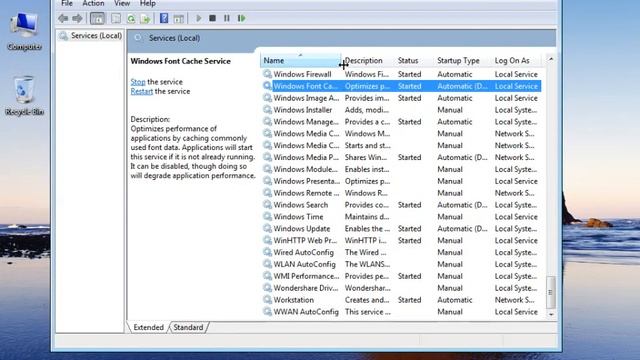Sort by the Log On As column header
Screen dimensions: 640x360
[x=516, y=60]
